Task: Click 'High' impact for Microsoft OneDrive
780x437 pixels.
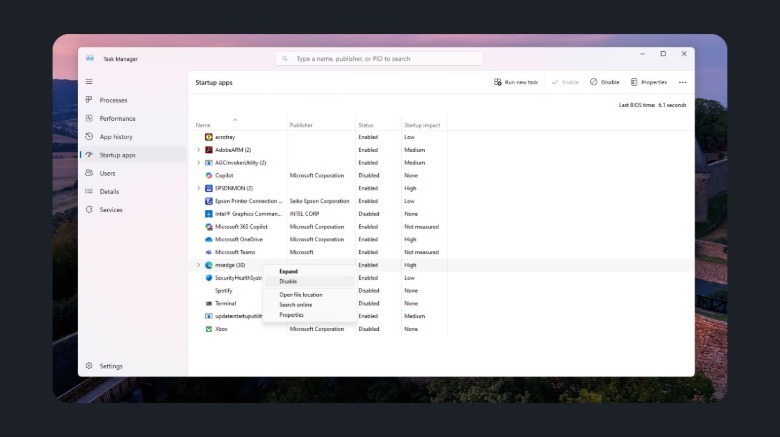Action: 410,239
